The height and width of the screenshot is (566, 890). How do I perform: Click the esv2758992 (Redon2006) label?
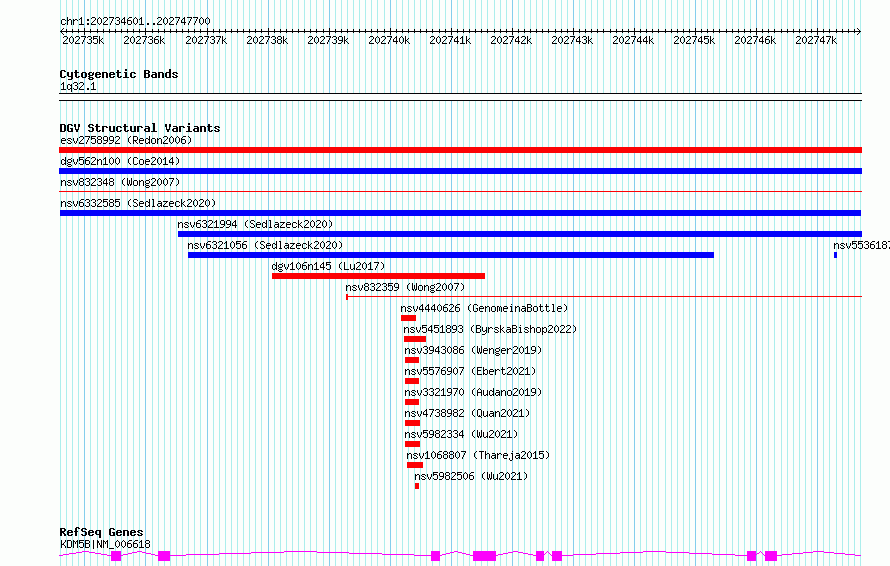click(x=126, y=140)
